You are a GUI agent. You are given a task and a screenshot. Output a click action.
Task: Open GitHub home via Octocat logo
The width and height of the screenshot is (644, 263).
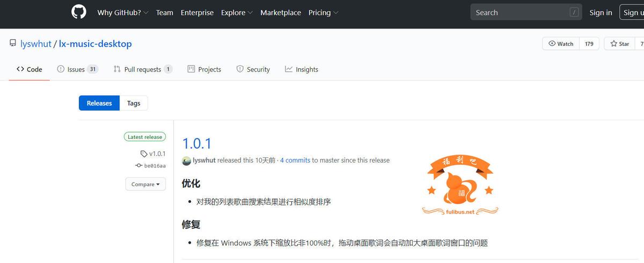79,12
